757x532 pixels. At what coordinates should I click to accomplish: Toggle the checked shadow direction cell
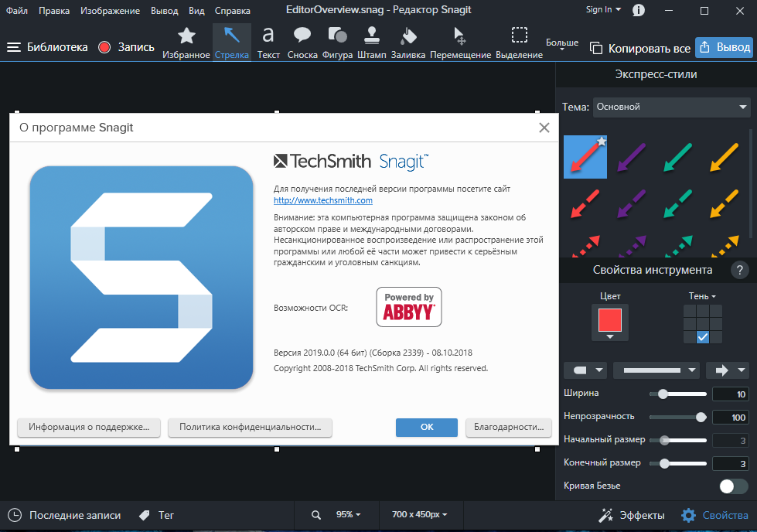click(703, 337)
